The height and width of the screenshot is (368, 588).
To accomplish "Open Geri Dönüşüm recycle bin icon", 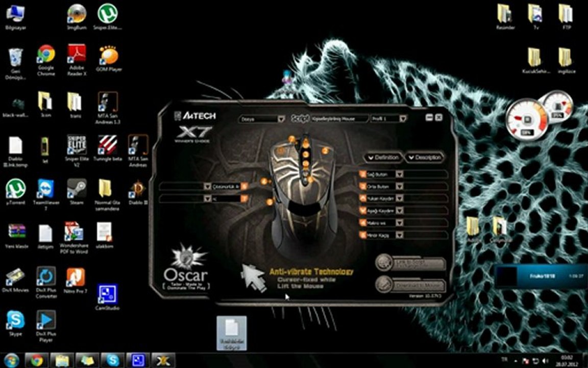I will pyautogui.click(x=15, y=64).
